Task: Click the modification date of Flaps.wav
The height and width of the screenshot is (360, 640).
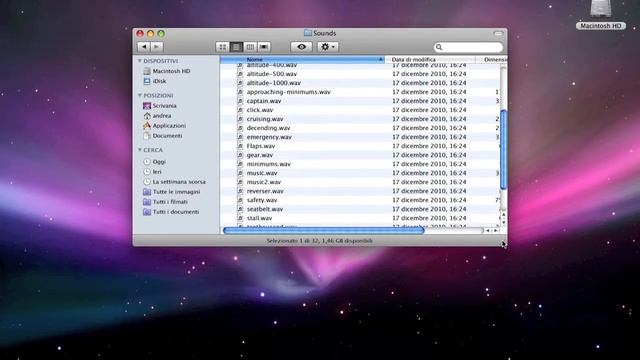Action: click(429, 146)
